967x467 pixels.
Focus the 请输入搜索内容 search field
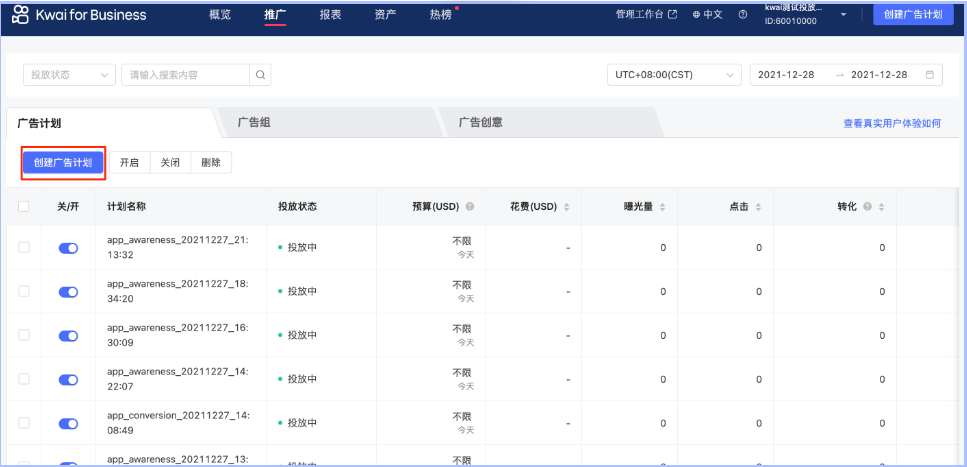point(186,75)
